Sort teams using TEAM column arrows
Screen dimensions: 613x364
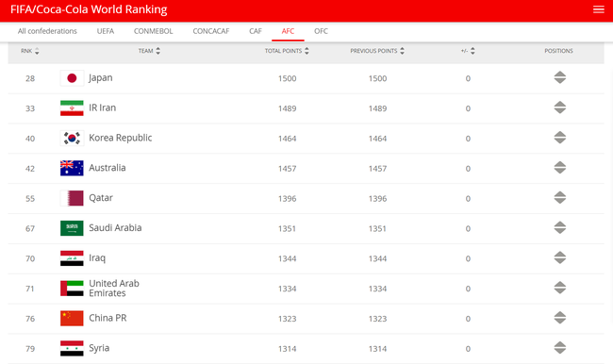tap(157, 51)
